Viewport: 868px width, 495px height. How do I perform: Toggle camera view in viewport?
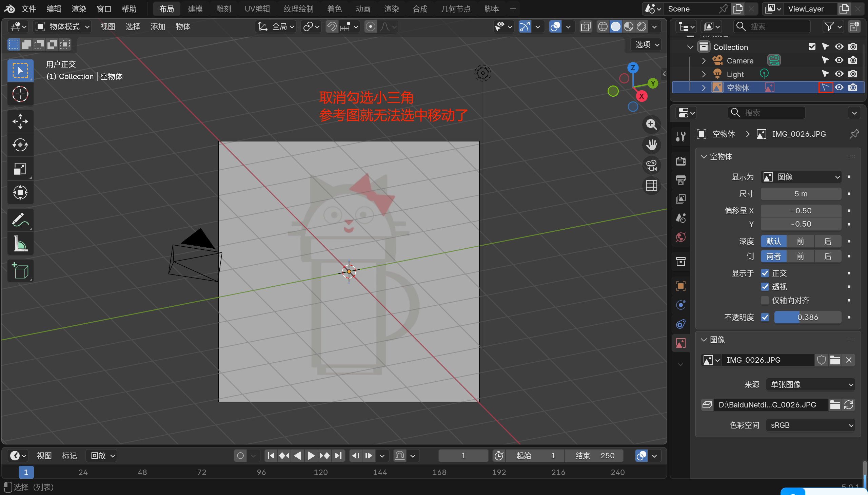pyautogui.click(x=651, y=166)
